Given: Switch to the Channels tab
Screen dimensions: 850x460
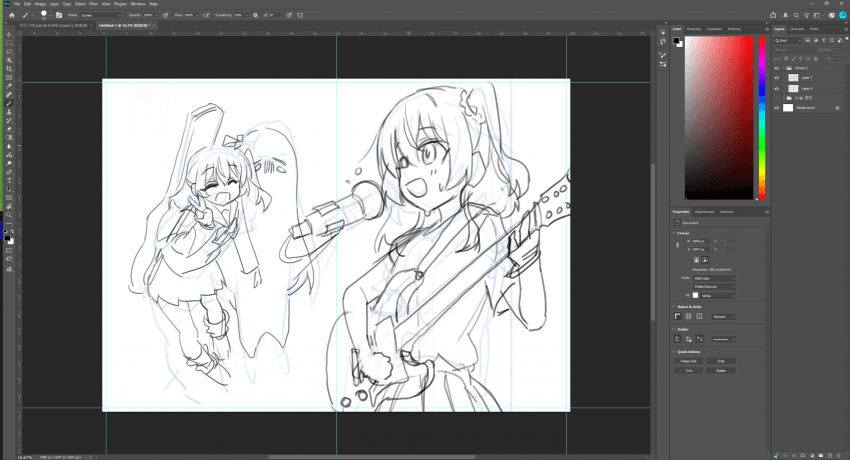Looking at the screenshot, I should click(x=797, y=29).
